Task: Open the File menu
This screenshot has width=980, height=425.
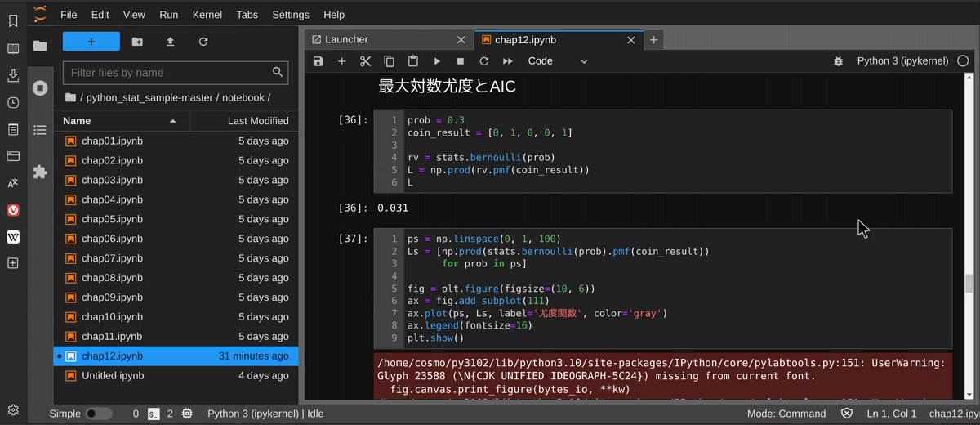Action: pos(69,15)
